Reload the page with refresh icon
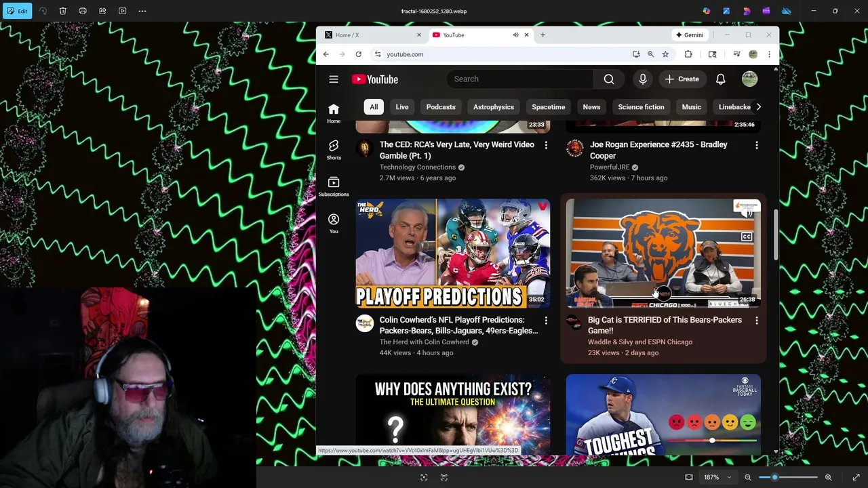This screenshot has width=868, height=488. (x=358, y=54)
